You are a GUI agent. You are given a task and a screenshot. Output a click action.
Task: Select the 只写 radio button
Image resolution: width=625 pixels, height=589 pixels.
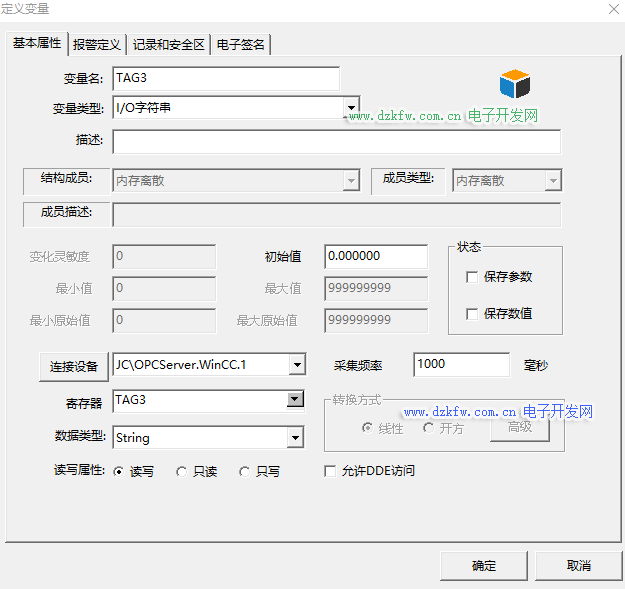tap(244, 472)
